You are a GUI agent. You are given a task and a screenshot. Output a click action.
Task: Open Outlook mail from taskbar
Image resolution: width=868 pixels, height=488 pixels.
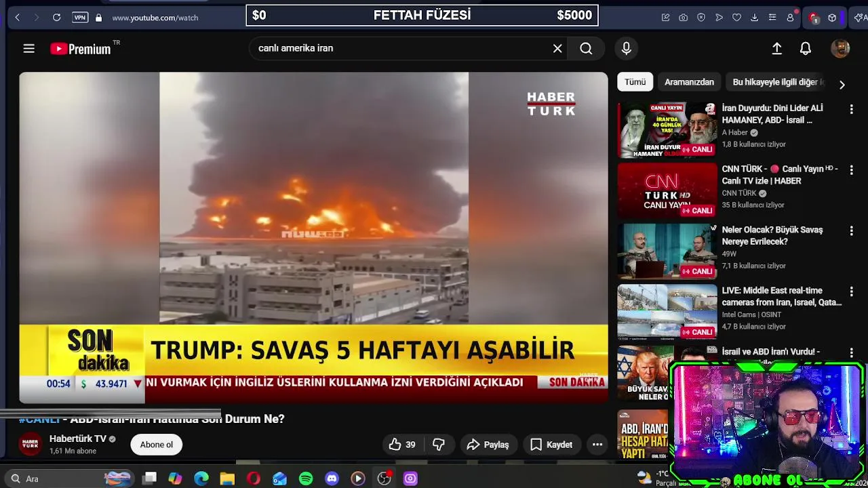click(x=279, y=479)
